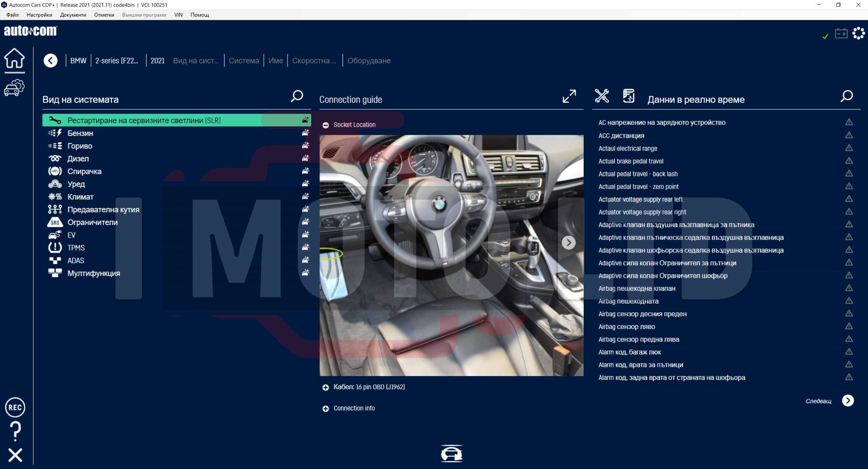This screenshot has height=469, width=868.
Task: Select Actual pedal travel - zero point
Action: (x=638, y=187)
